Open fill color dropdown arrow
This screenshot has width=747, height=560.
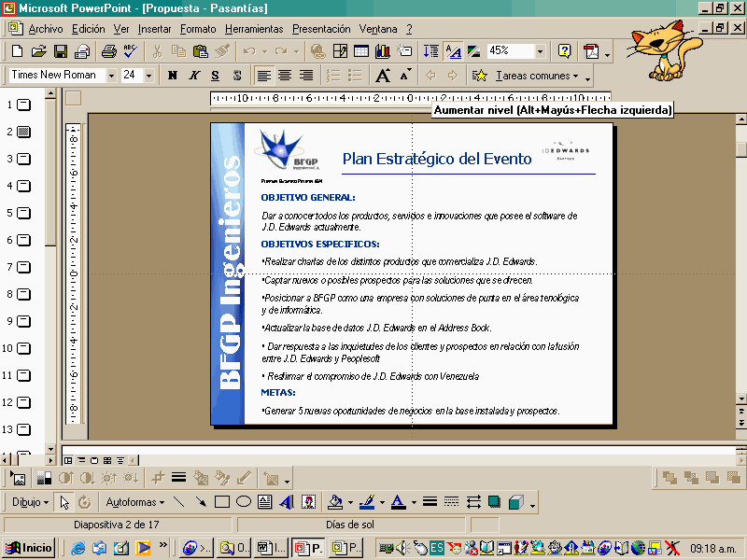[x=351, y=502]
